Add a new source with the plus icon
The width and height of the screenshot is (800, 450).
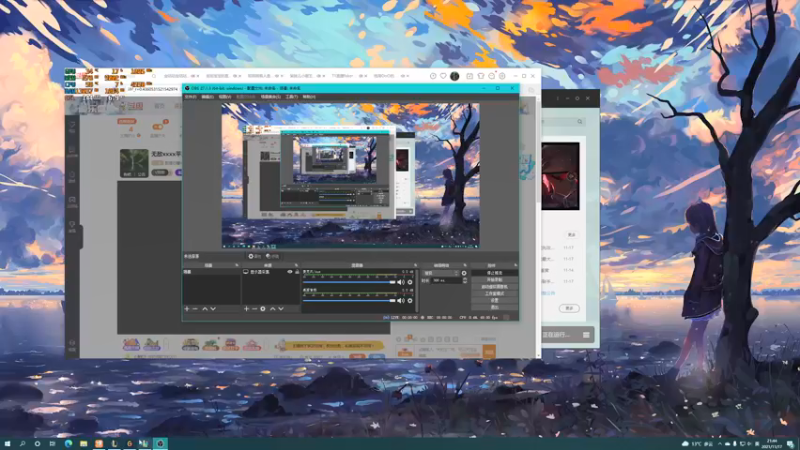coord(246,309)
